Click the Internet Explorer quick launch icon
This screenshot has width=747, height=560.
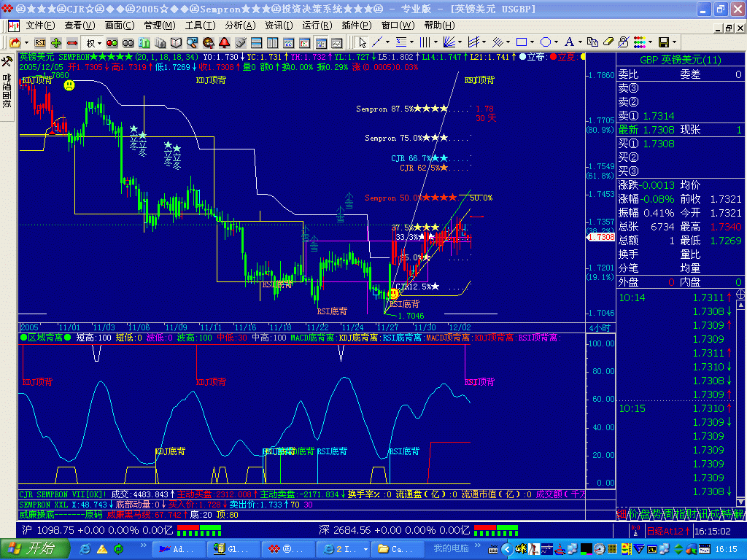click(x=85, y=549)
